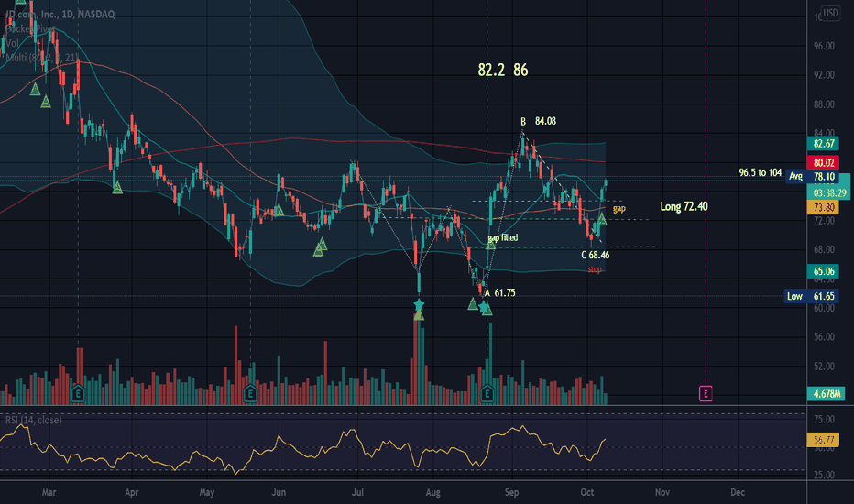Viewport: 854px width, 504px height.
Task: Click the May label on time axis
Action: point(207,492)
